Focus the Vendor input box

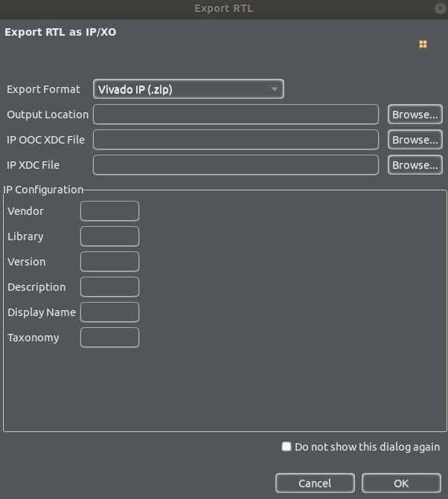pos(109,211)
